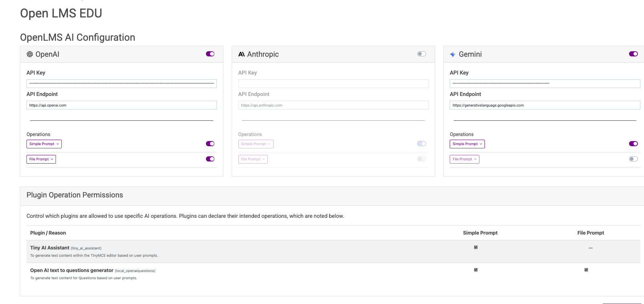644x304 pixels.
Task: Click the TinyMCE editor description text
Action: (x=94, y=255)
